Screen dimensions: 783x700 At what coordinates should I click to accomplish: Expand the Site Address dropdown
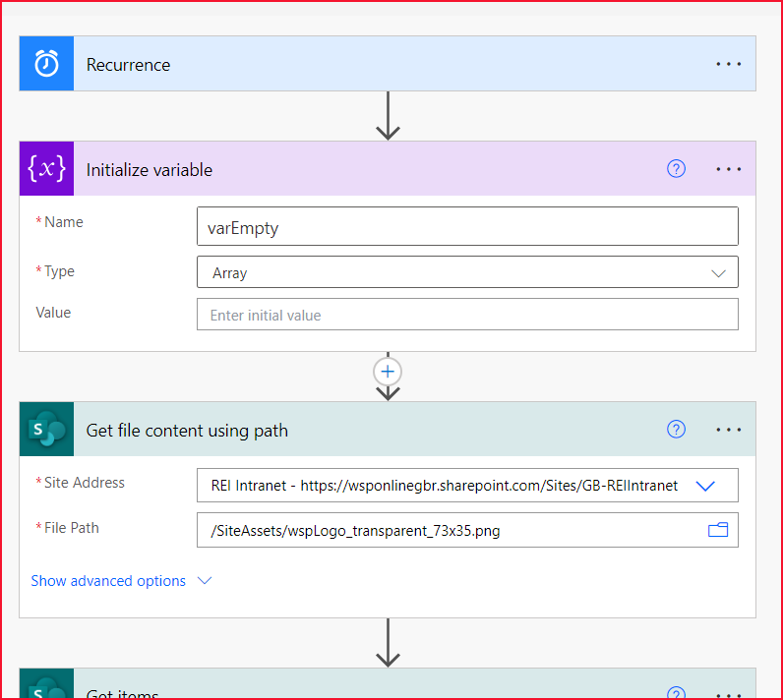click(705, 486)
